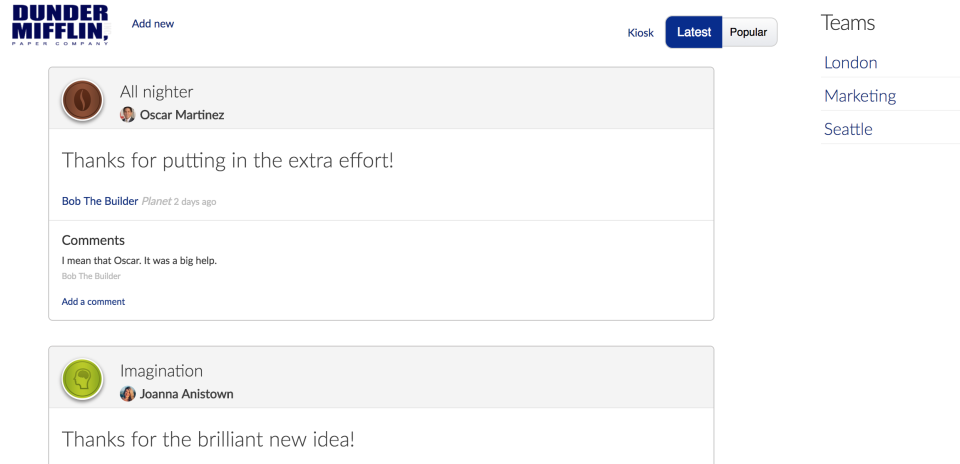The height and width of the screenshot is (464, 960).
Task: Click Oscar Martinez's small avatar photo
Action: [x=127, y=114]
